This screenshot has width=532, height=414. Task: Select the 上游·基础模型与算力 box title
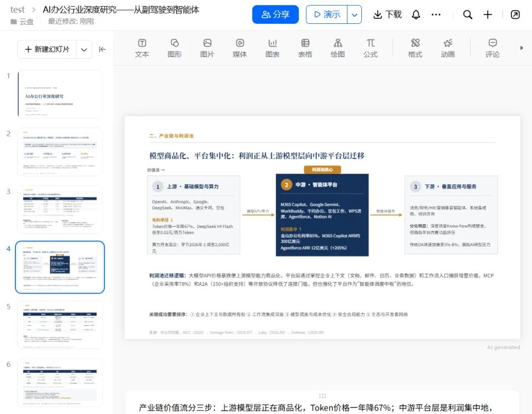193,187
